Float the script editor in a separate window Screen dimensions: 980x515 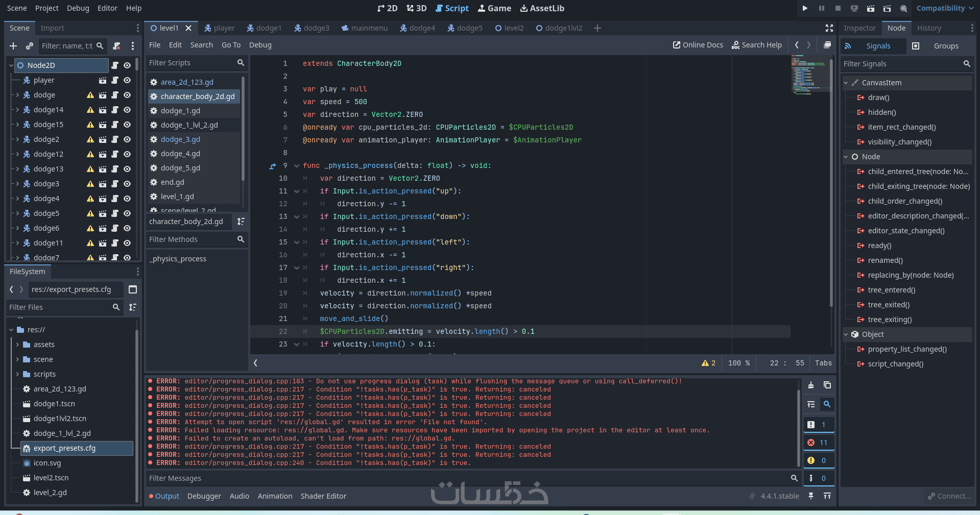pos(827,45)
